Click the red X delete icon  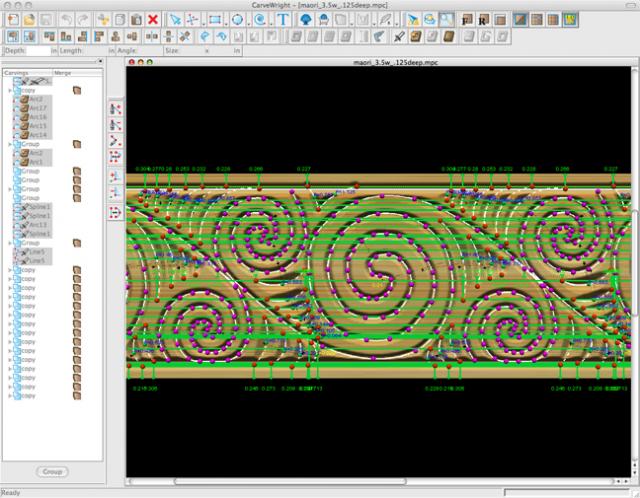point(152,19)
